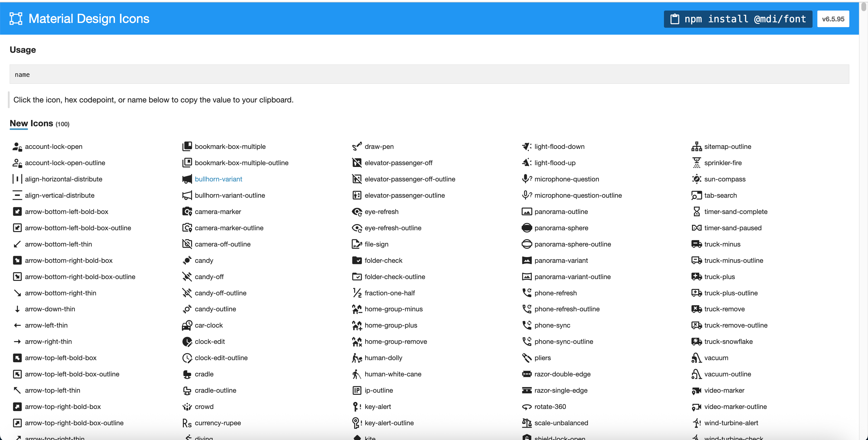Copy the npm install @mdi/font command
Image resolution: width=868 pixels, height=440 pixels.
click(738, 19)
